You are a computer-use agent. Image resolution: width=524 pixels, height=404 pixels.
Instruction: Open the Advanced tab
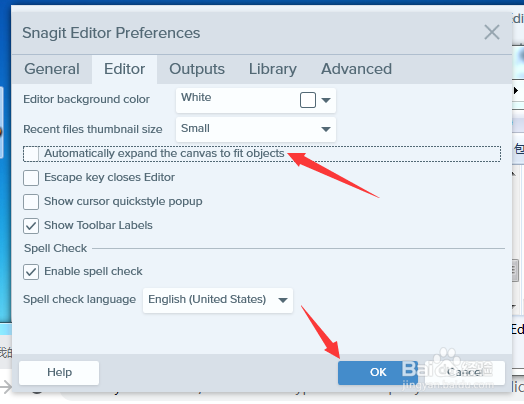click(356, 69)
